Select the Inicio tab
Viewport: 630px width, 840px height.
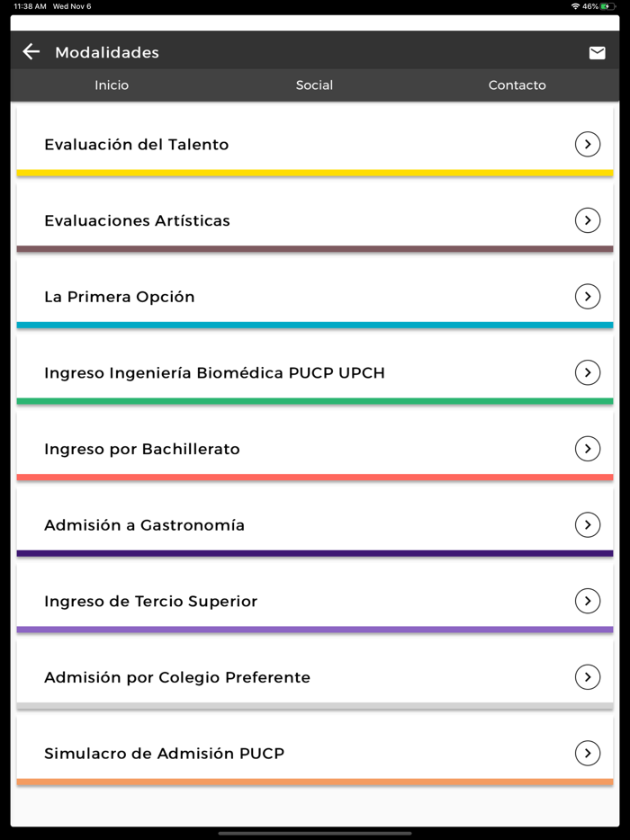pyautogui.click(x=111, y=85)
